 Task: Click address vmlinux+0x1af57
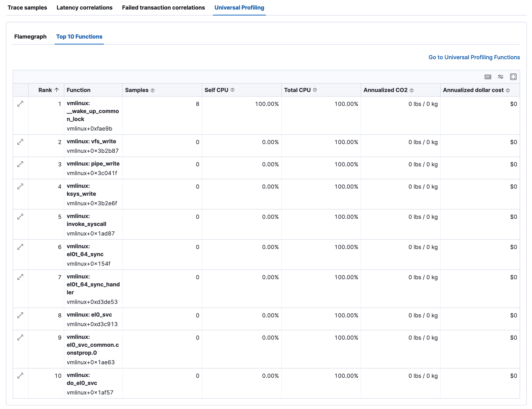(90, 393)
